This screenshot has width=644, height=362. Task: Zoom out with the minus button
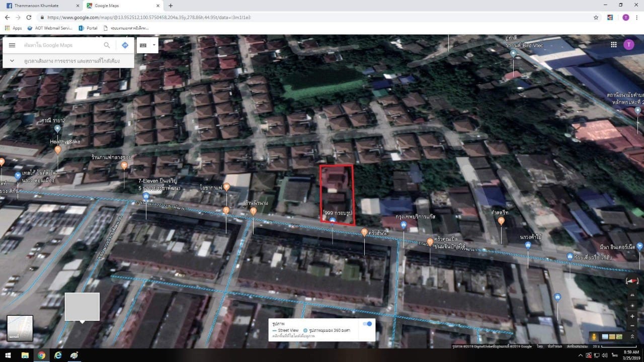632,325
